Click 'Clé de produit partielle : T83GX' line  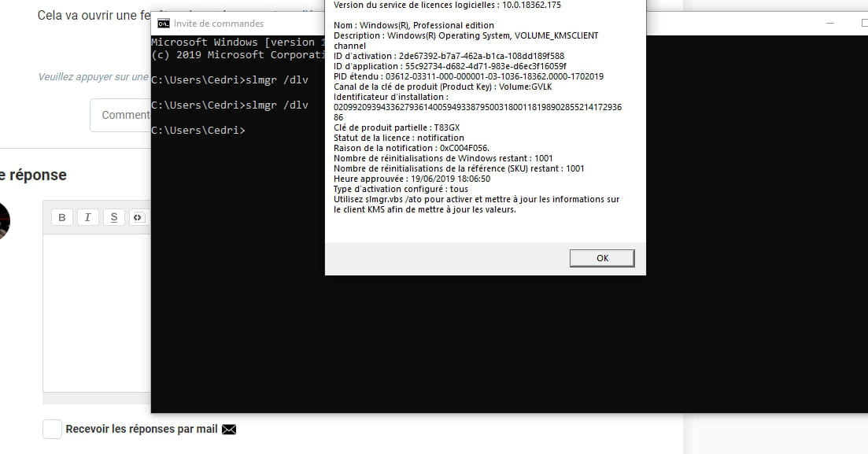tap(397, 127)
